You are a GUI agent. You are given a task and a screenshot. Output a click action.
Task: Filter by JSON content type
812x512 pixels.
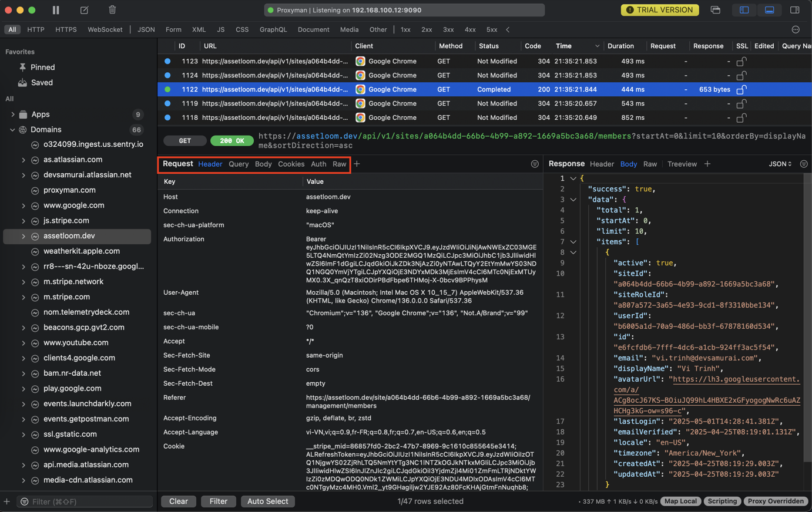click(146, 29)
